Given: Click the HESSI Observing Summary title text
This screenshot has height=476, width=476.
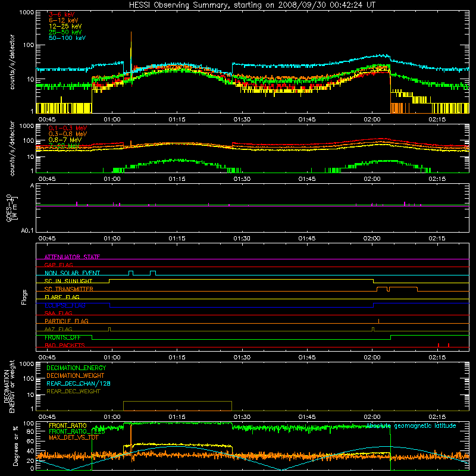Looking at the screenshot, I should (252, 5).
